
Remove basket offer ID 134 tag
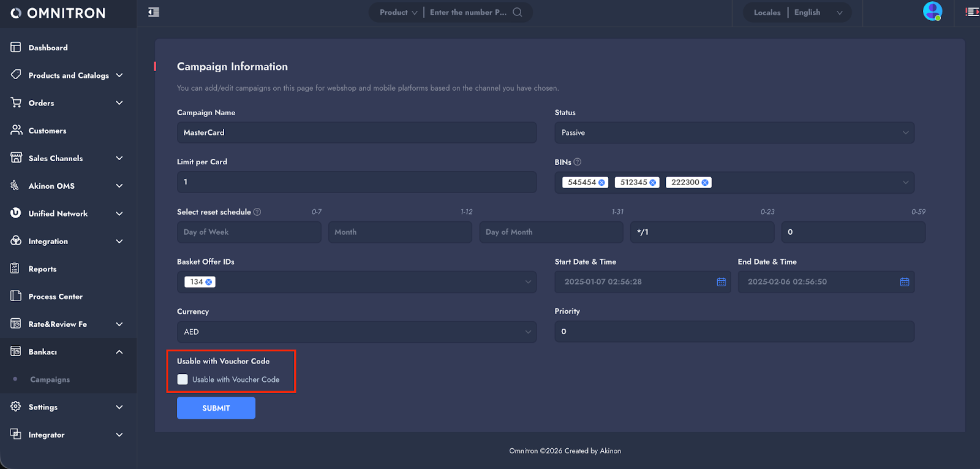coord(209,282)
